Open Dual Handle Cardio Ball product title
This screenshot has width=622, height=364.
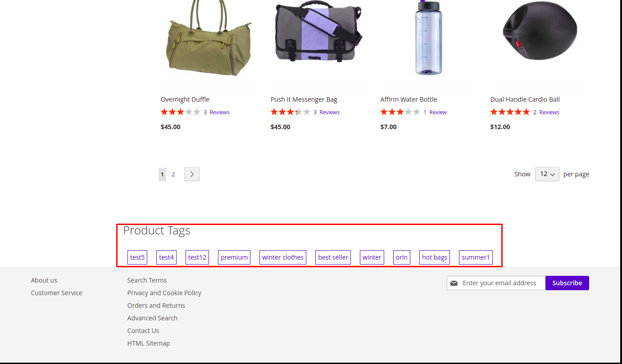tap(525, 99)
